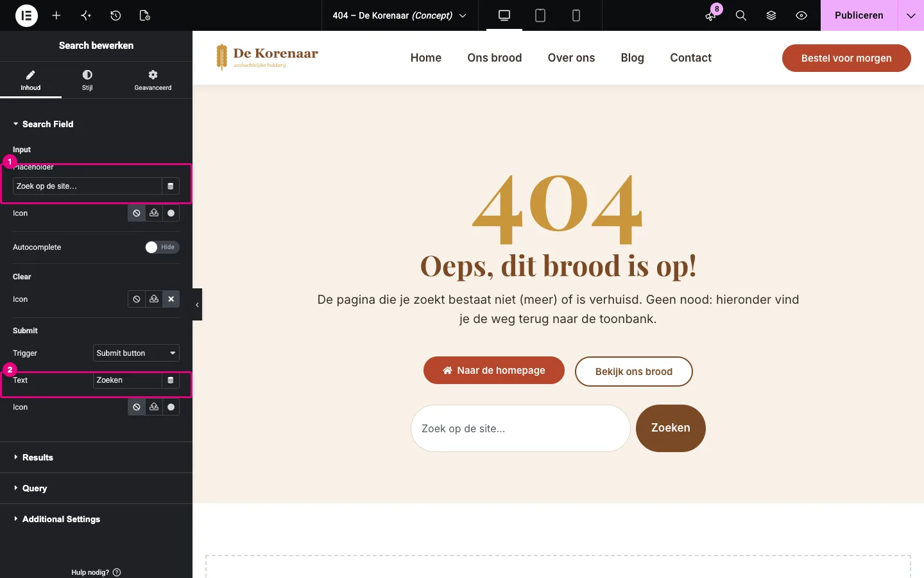Add a new element with plus icon
924x578 pixels.
point(56,15)
